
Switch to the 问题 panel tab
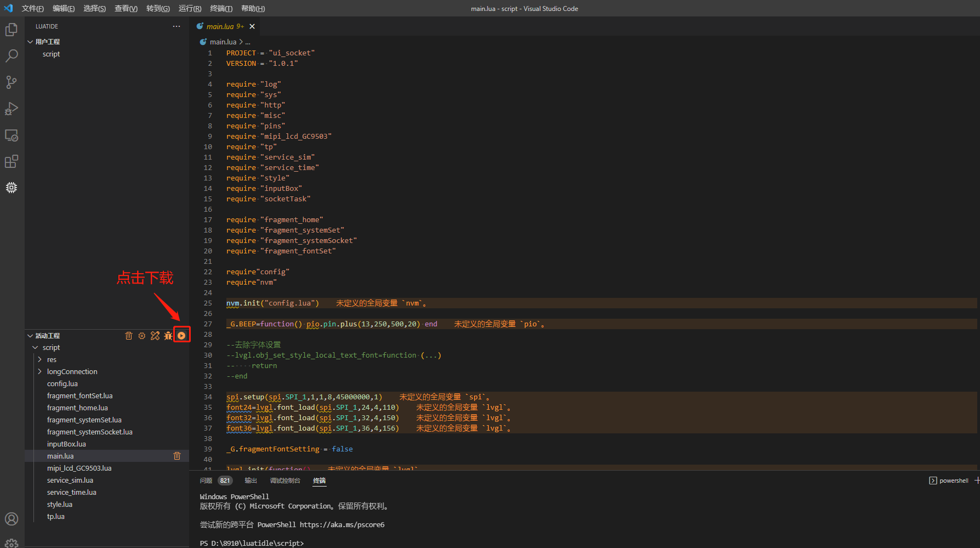[206, 481]
